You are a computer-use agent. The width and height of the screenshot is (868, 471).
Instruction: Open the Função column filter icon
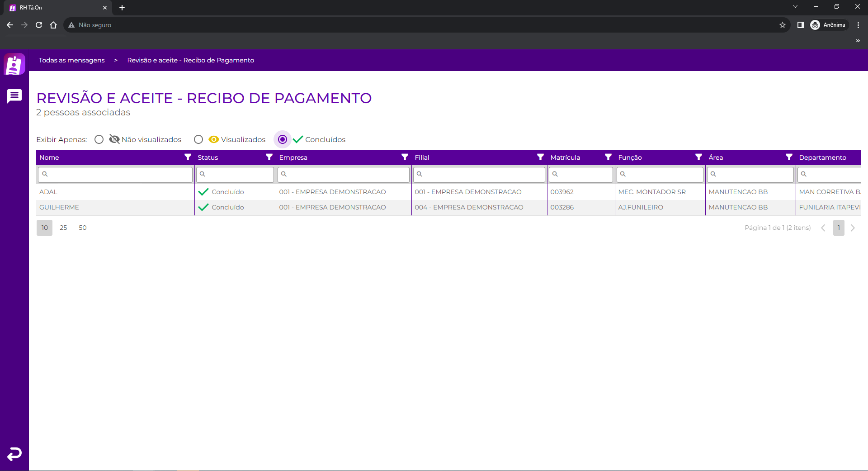698,157
